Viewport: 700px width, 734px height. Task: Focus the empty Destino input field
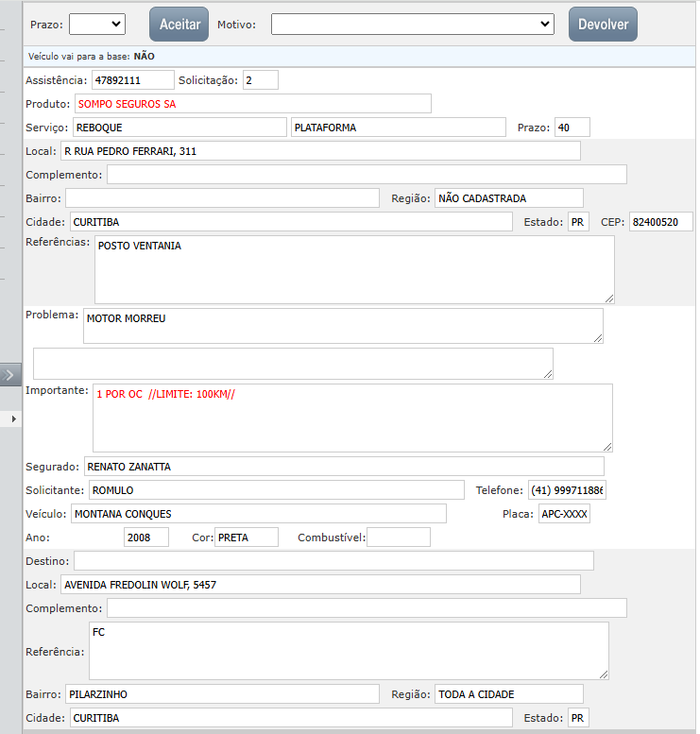333,561
